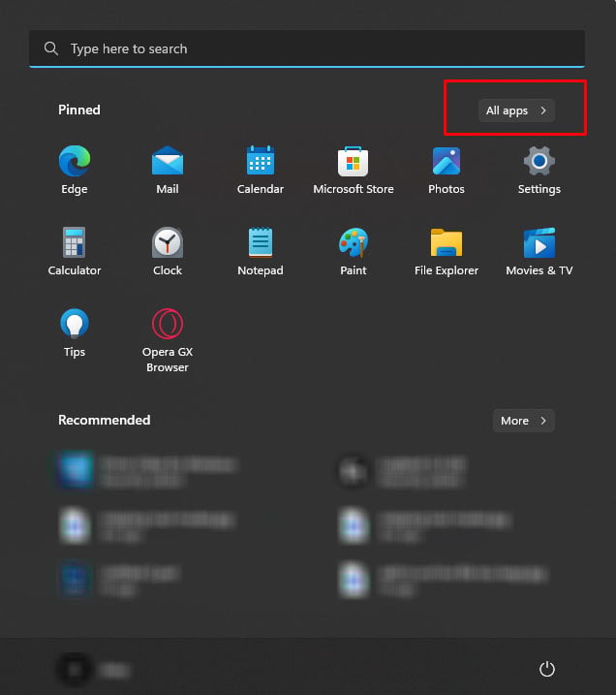616x695 pixels.
Task: Click More in Recommended section
Action: 524,421
